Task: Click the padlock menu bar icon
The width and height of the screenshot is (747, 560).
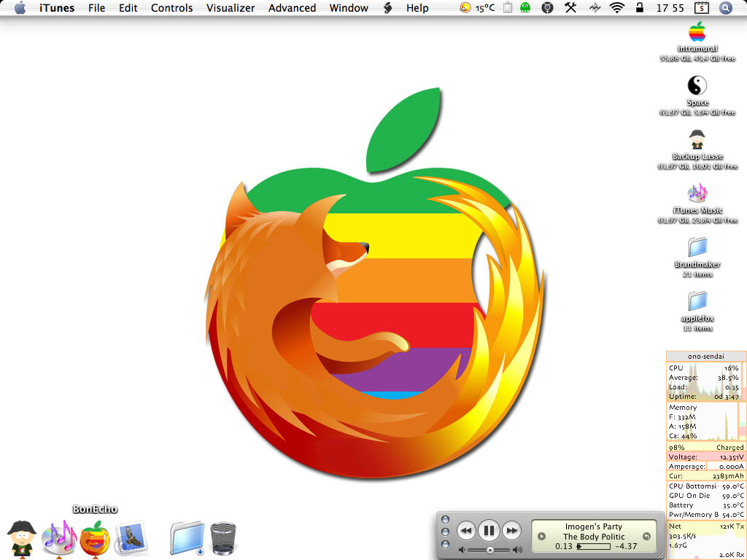Action: pos(640,7)
